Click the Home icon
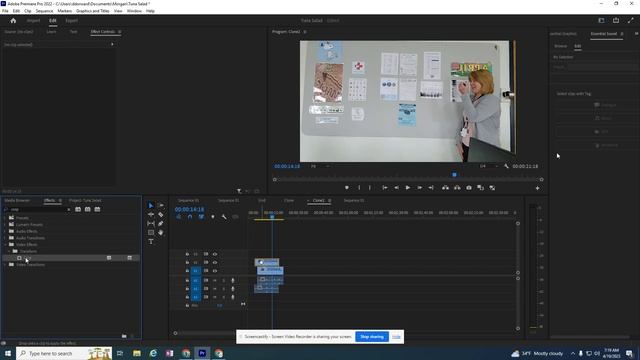Image resolution: width=640 pixels, height=360 pixels. (13, 20)
